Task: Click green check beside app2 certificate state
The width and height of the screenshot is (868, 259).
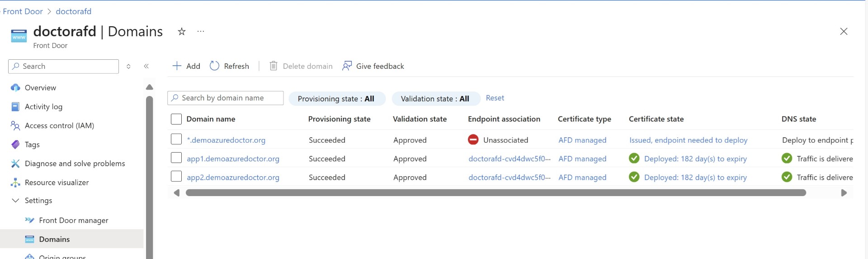Action: [x=634, y=177]
